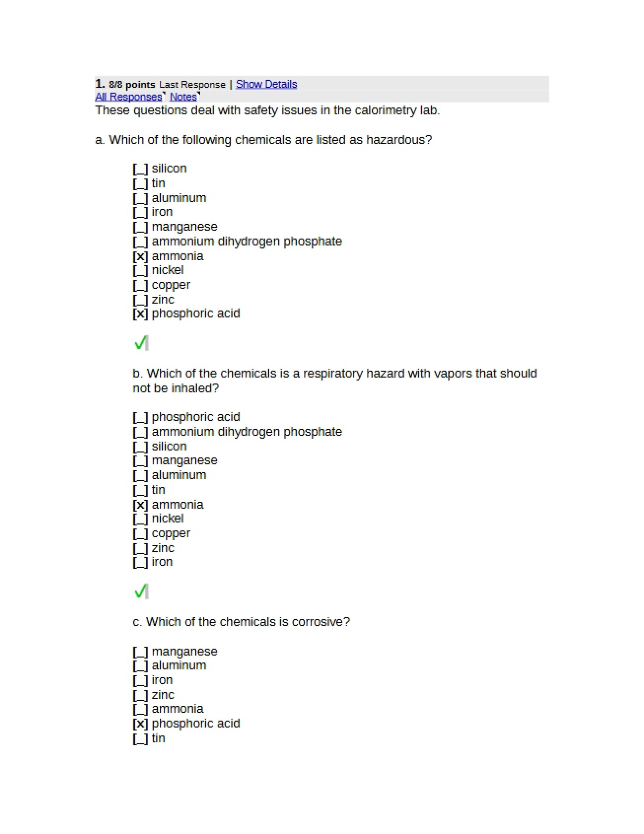
Task: Check phosphoric acid in question b
Action: pyautogui.click(x=141, y=417)
